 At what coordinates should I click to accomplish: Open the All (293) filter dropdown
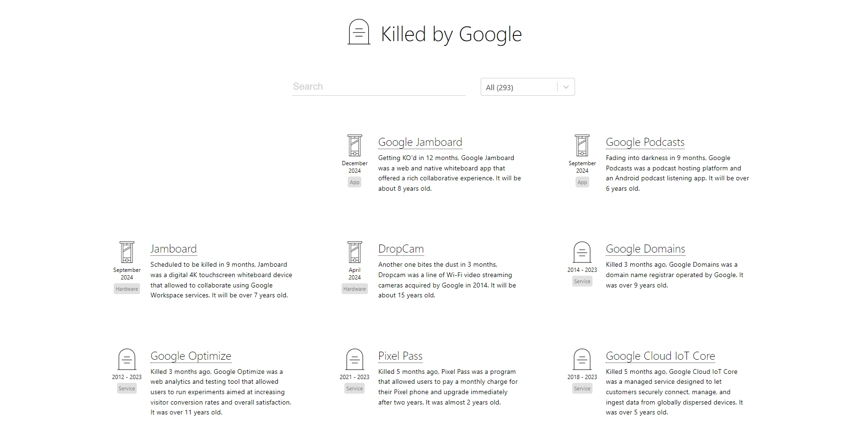[x=519, y=87]
